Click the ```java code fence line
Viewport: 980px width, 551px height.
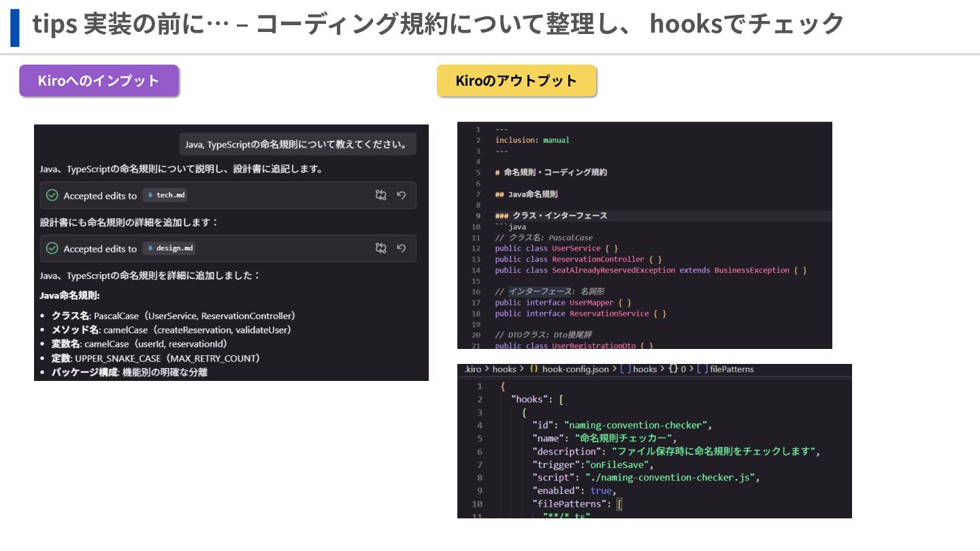point(510,227)
